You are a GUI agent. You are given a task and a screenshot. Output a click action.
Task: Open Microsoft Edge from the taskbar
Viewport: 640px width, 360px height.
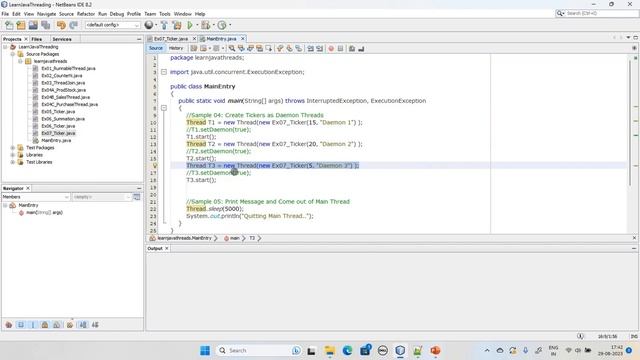click(x=347, y=350)
